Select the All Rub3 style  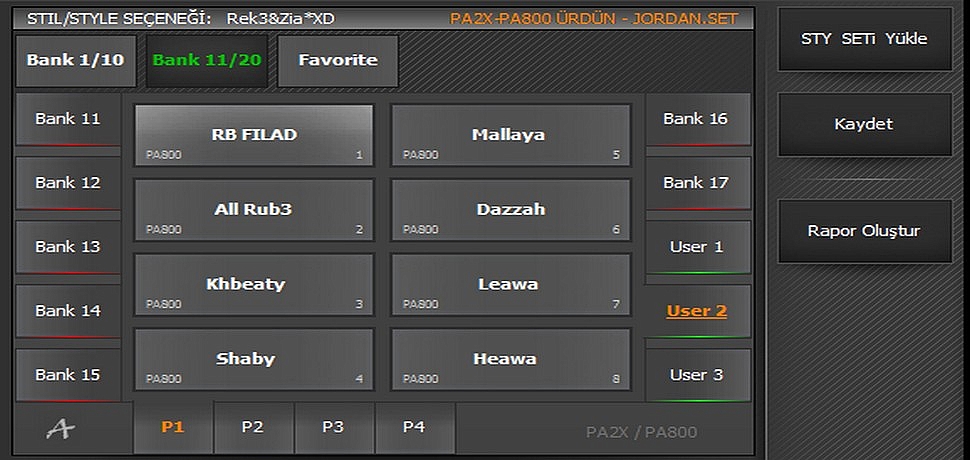pos(254,210)
